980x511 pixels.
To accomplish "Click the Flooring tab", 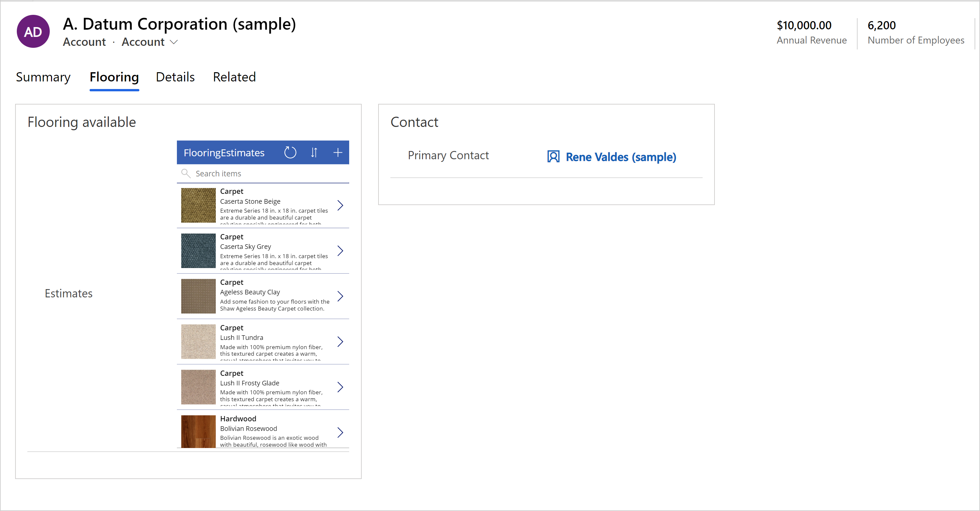I will pyautogui.click(x=113, y=77).
